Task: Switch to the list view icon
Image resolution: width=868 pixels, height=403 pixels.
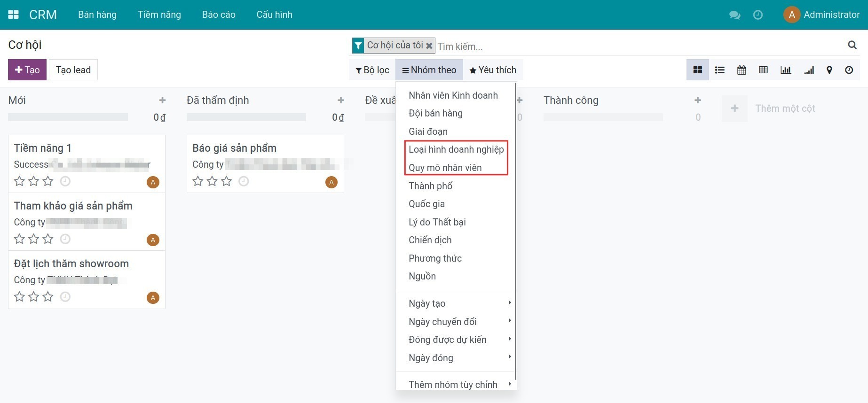Action: pyautogui.click(x=719, y=70)
